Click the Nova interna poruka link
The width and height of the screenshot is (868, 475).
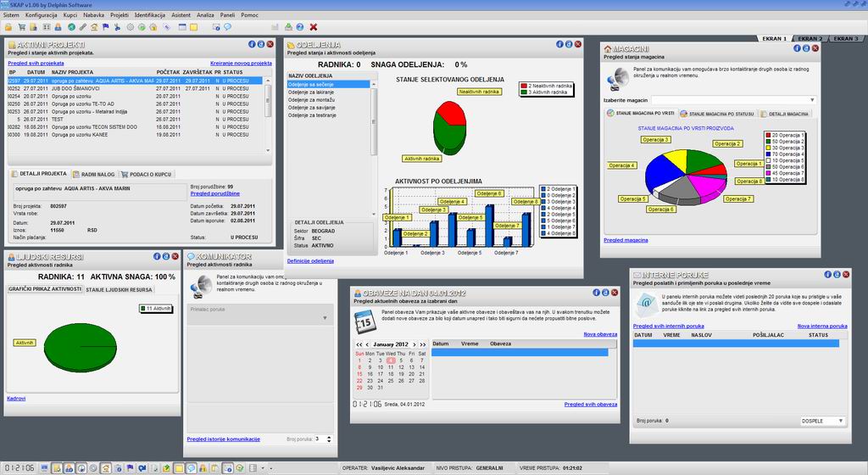tap(822, 326)
